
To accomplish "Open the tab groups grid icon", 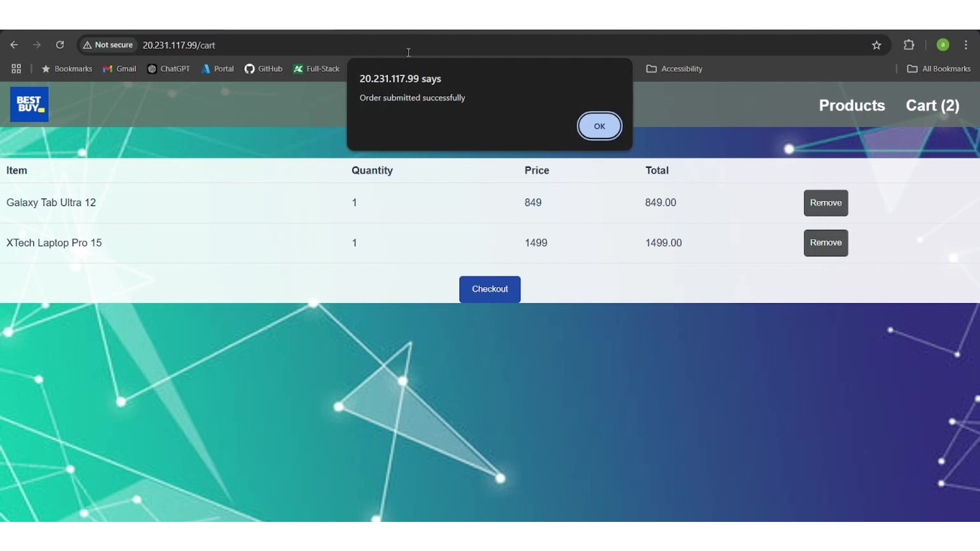I will click(x=16, y=69).
